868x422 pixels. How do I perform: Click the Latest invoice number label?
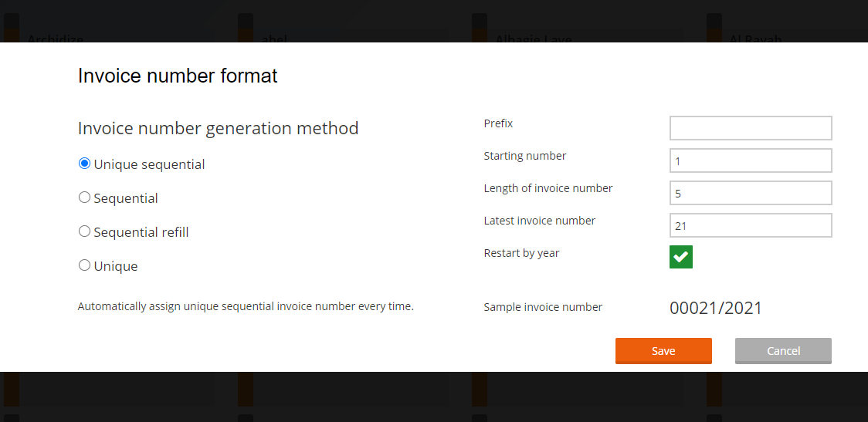click(540, 221)
